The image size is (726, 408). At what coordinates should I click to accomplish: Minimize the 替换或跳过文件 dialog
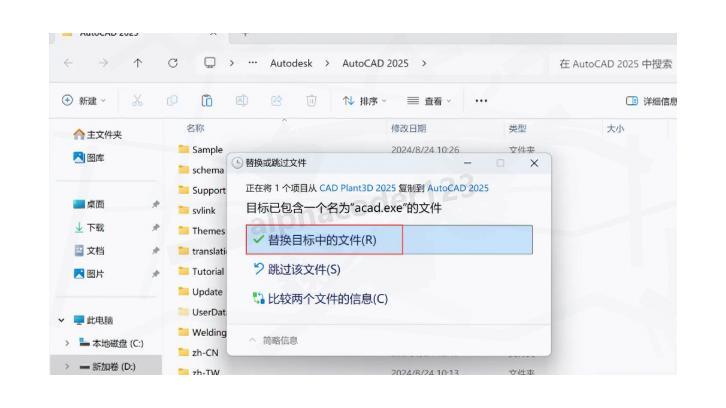coord(468,163)
